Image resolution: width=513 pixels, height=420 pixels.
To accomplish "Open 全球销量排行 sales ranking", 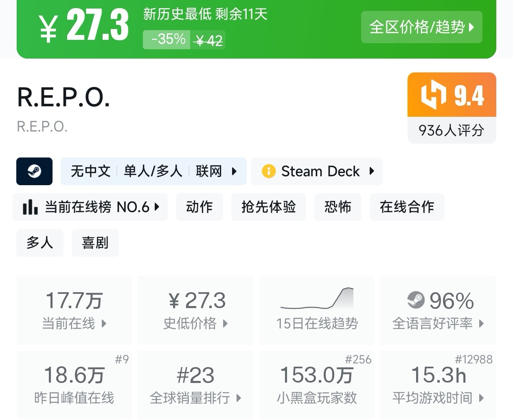I will 195,385.
